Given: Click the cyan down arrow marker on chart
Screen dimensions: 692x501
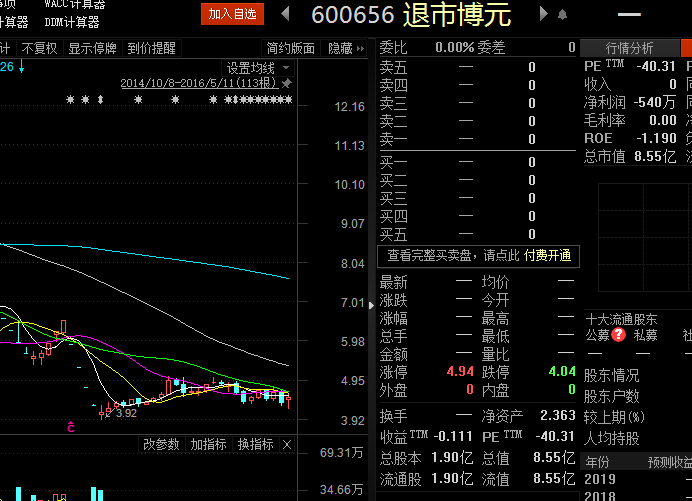Looking at the screenshot, I should pos(21,67).
